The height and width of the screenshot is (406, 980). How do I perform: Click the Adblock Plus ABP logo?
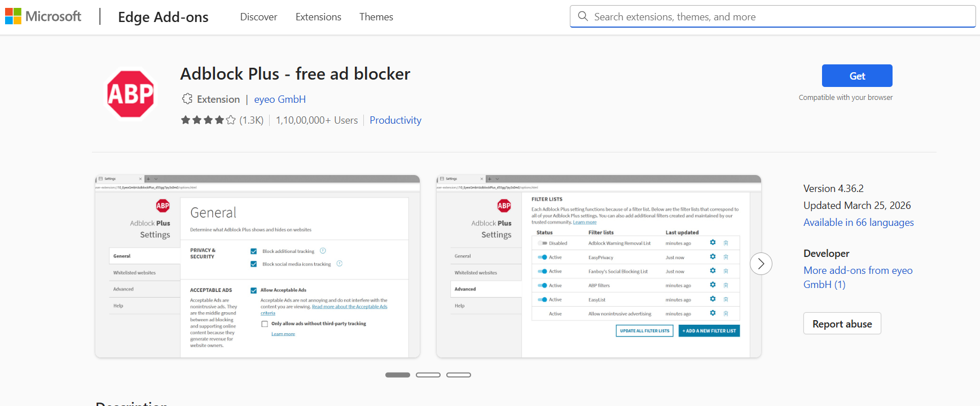130,94
